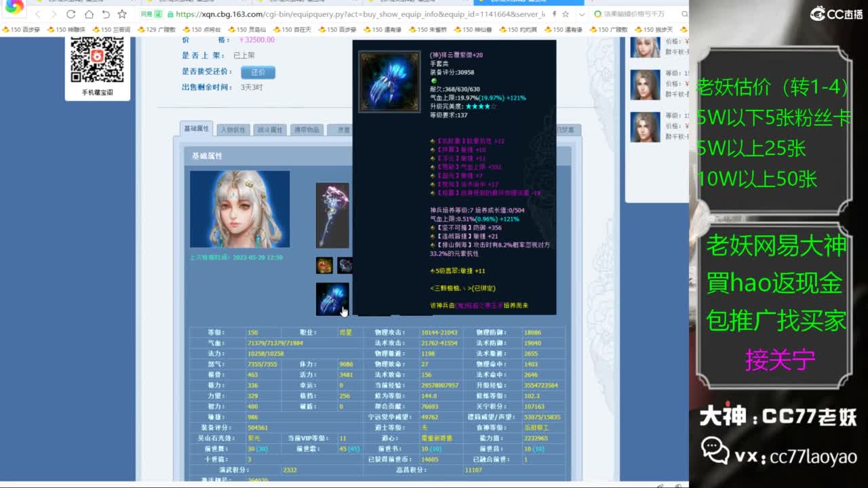This screenshot has height=488, width=868.
Task: Click the pink staff weapon equipment icon
Action: [x=332, y=216]
